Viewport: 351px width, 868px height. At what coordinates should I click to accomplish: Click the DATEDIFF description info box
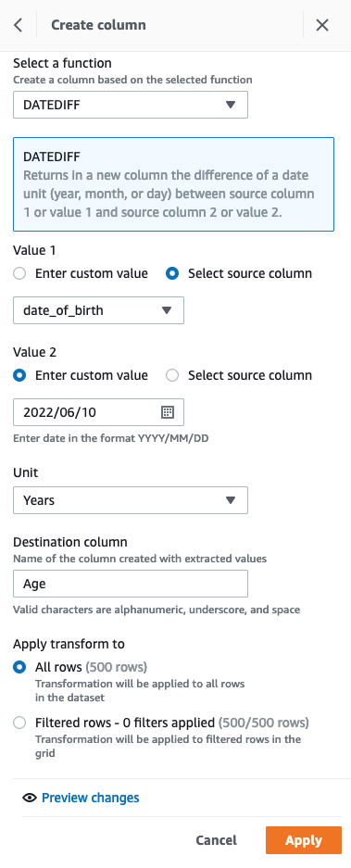174,184
